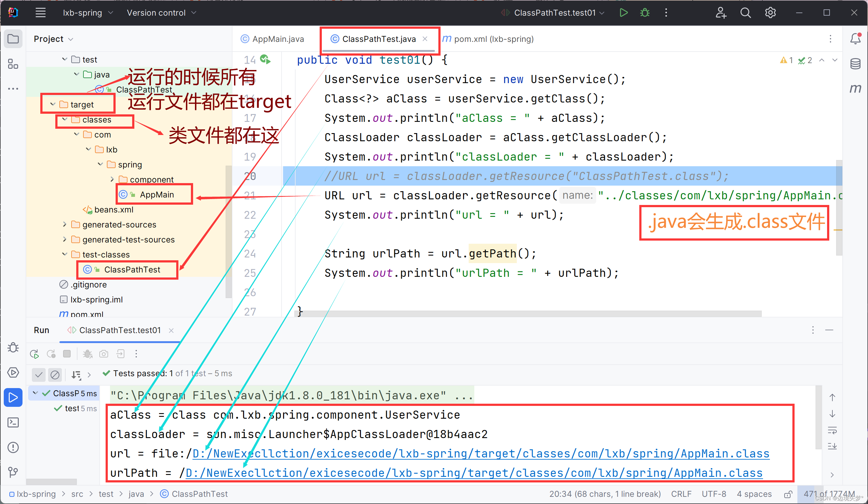This screenshot has height=504, width=868.
Task: Open Maven tool window icon
Action: (856, 88)
